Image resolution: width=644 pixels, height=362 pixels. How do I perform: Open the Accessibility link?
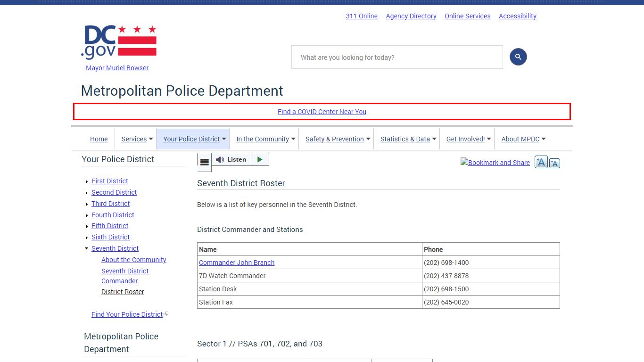[518, 16]
